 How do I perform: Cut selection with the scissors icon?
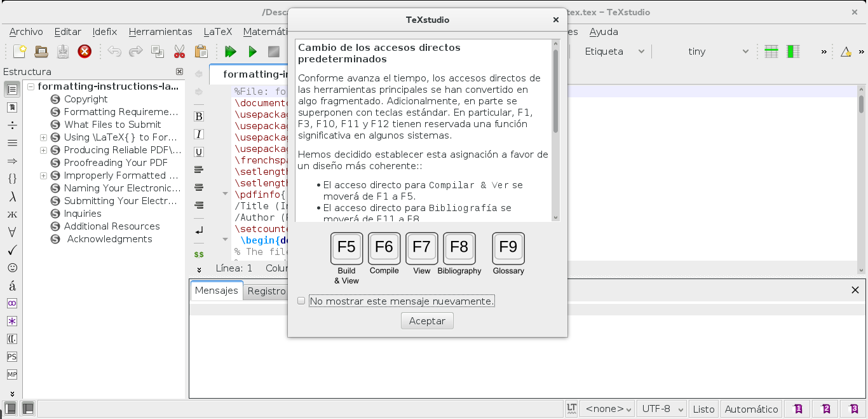tap(179, 52)
